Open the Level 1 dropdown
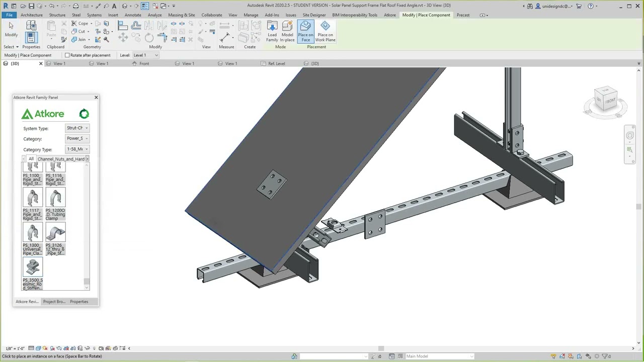The width and height of the screenshot is (644, 362). click(146, 55)
